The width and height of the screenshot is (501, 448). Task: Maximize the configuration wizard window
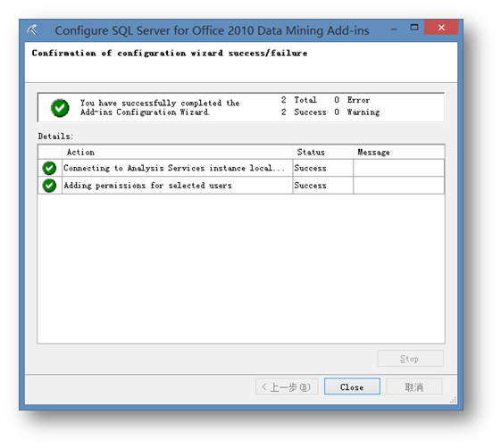coord(414,28)
